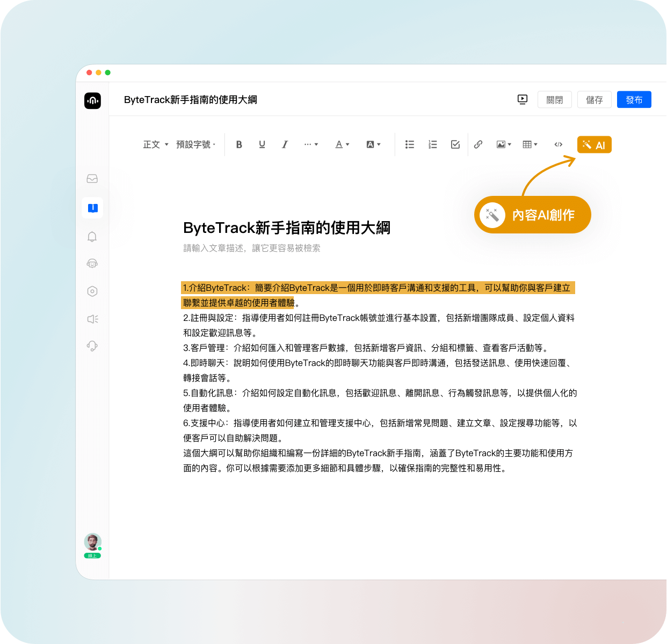Open the knowledge base book icon
The height and width of the screenshot is (644, 667).
tap(92, 208)
